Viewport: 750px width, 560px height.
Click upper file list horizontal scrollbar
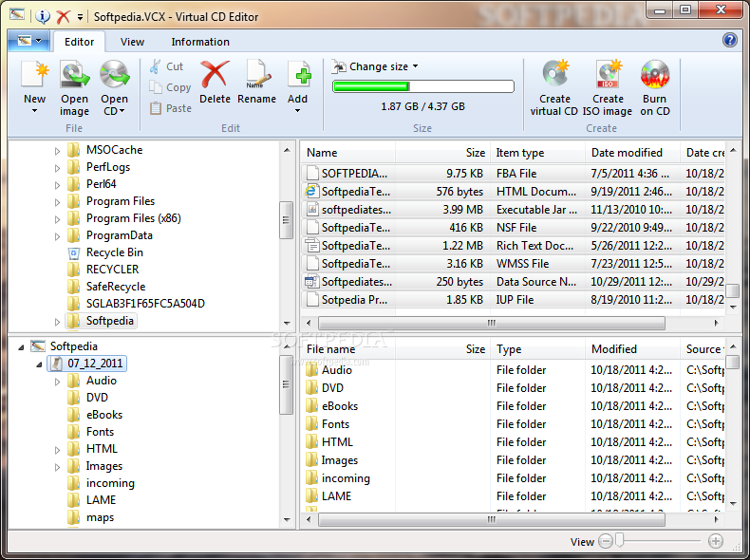[491, 323]
